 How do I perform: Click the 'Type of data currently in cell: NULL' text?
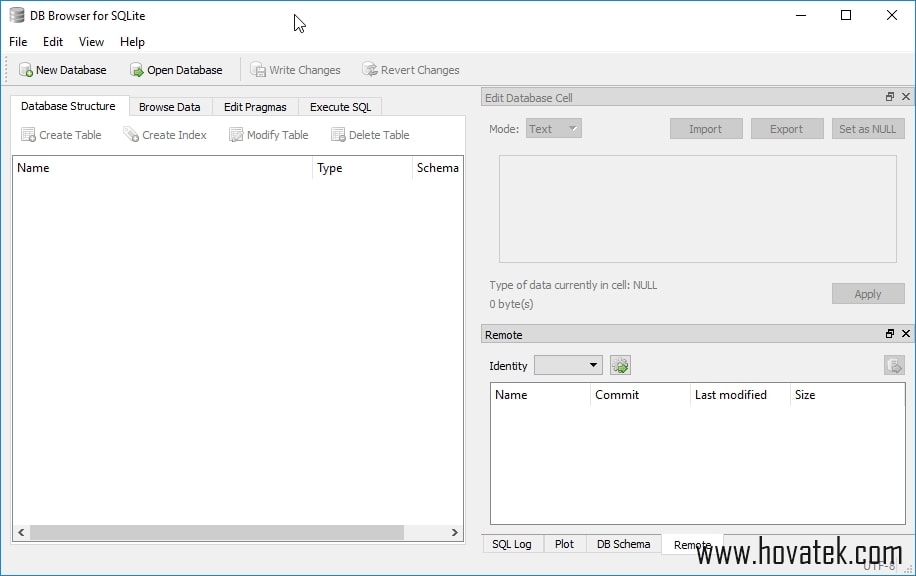[x=573, y=285]
